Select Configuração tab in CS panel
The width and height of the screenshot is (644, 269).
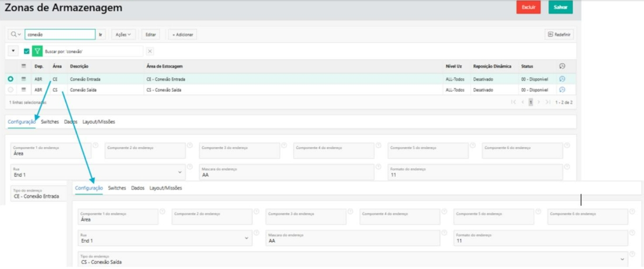pos(89,188)
